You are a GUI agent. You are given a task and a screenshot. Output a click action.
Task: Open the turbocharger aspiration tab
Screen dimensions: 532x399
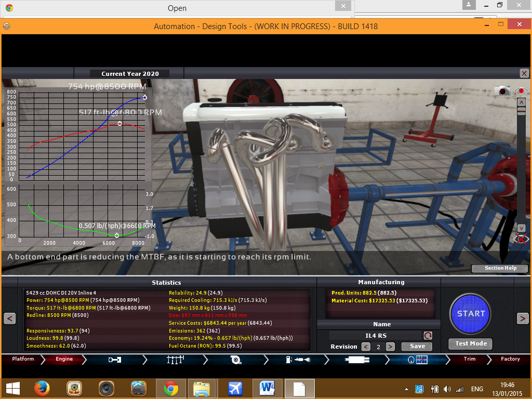point(236,360)
